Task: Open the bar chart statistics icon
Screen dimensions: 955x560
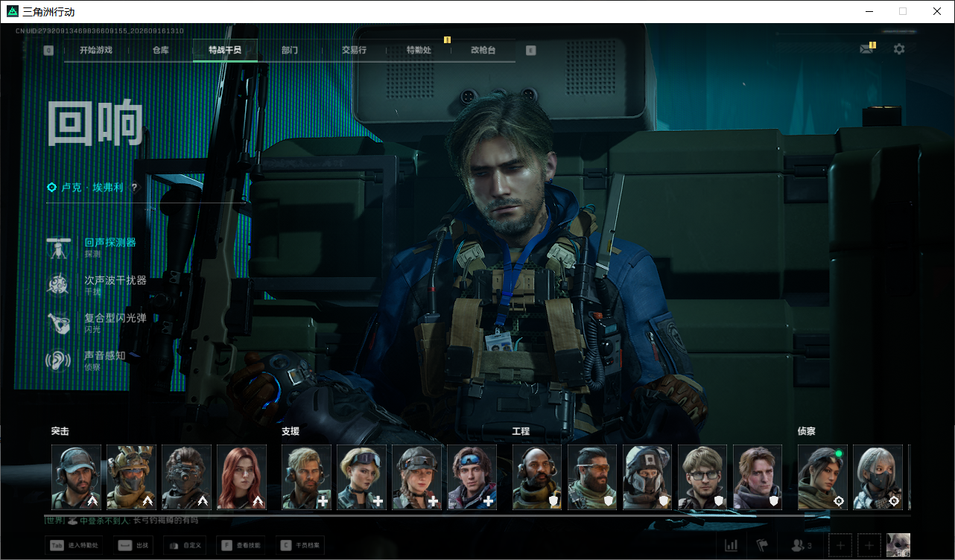Action: [x=731, y=546]
